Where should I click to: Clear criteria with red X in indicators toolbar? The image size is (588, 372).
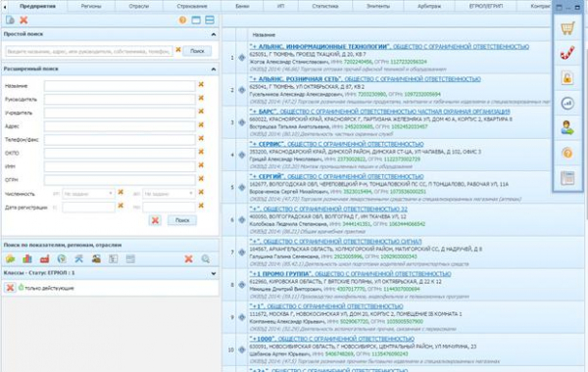(188, 258)
